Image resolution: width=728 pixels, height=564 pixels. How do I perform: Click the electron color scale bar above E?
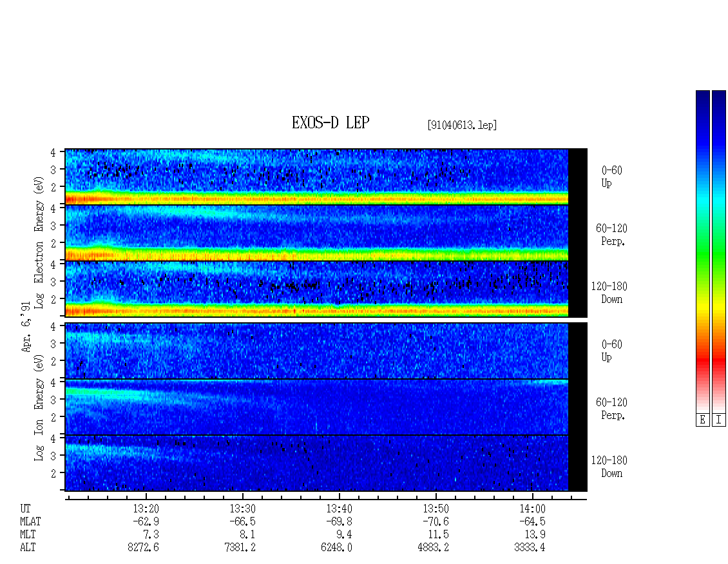(702, 251)
